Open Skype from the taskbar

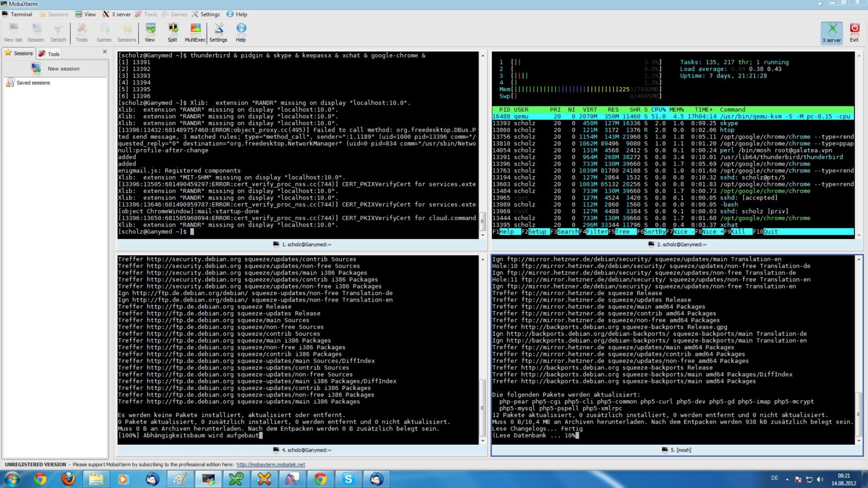pos(348,479)
